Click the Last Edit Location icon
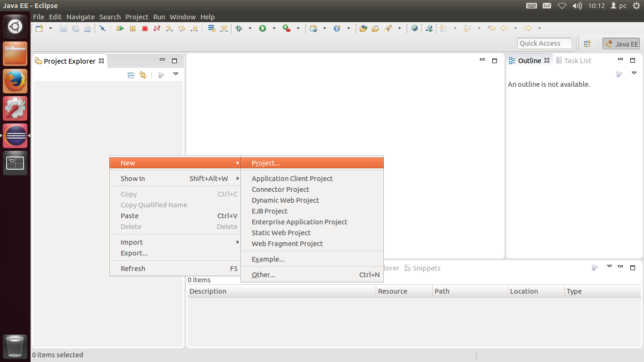Viewport: 644px width, 362px height. click(x=491, y=28)
